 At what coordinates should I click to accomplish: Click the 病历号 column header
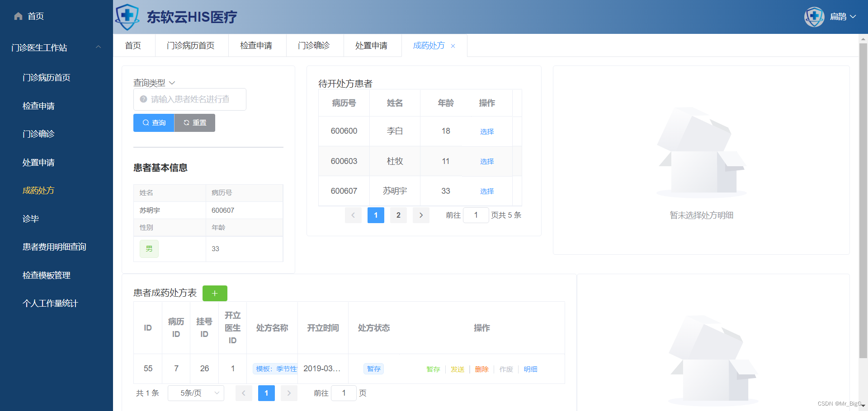pyautogui.click(x=344, y=103)
